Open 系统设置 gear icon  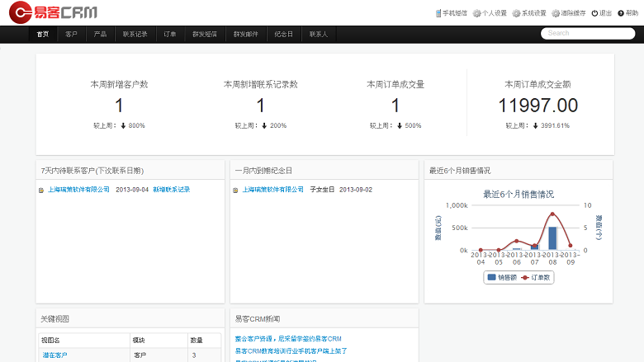[516, 13]
